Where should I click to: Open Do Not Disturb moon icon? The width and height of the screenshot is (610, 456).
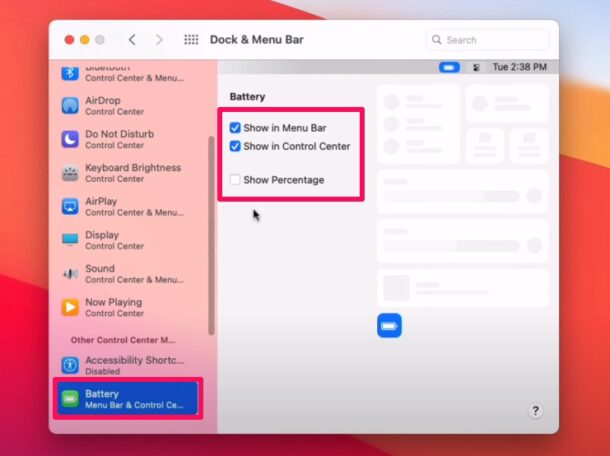(70, 139)
